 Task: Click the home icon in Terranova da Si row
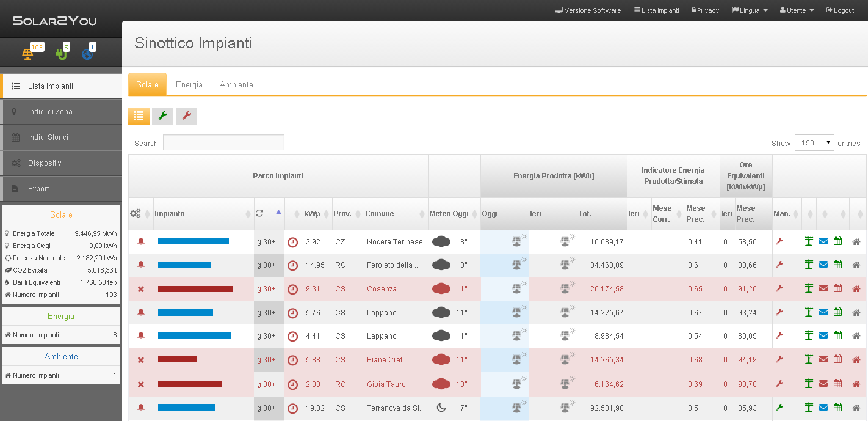click(x=856, y=408)
